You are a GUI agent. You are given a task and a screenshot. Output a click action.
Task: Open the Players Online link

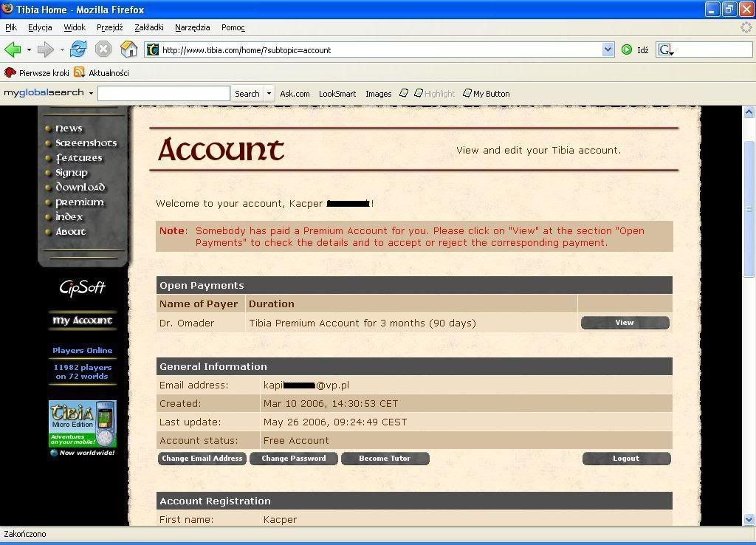click(83, 351)
